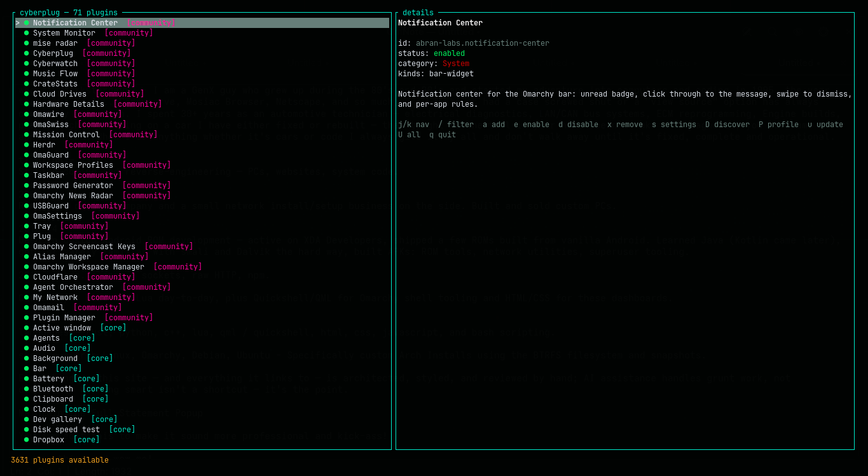Click the green dot beside Omawire
Image resolution: width=868 pixels, height=476 pixels.
[x=27, y=114]
